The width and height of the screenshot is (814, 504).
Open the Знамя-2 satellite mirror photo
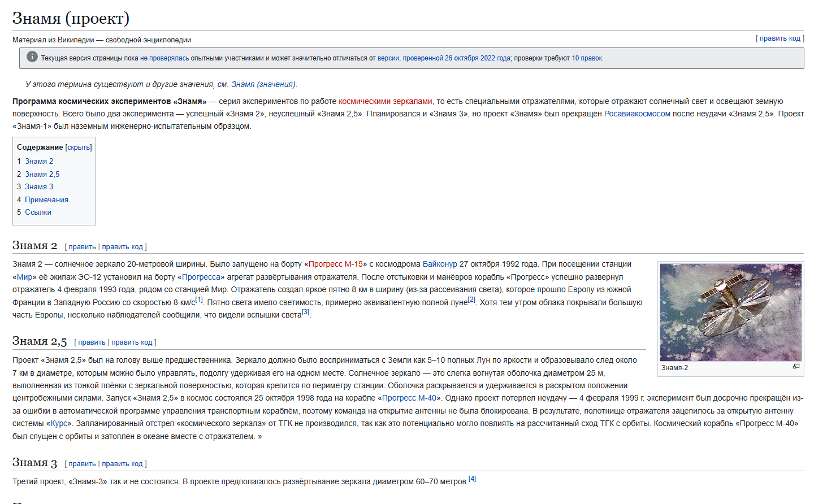(731, 312)
